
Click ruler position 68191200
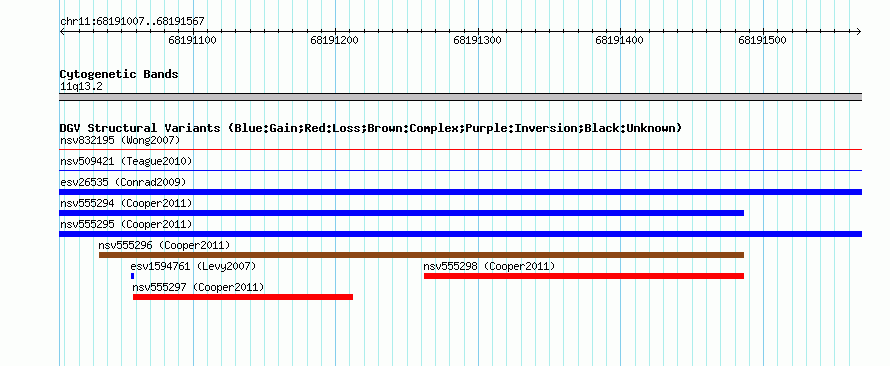[x=335, y=41]
